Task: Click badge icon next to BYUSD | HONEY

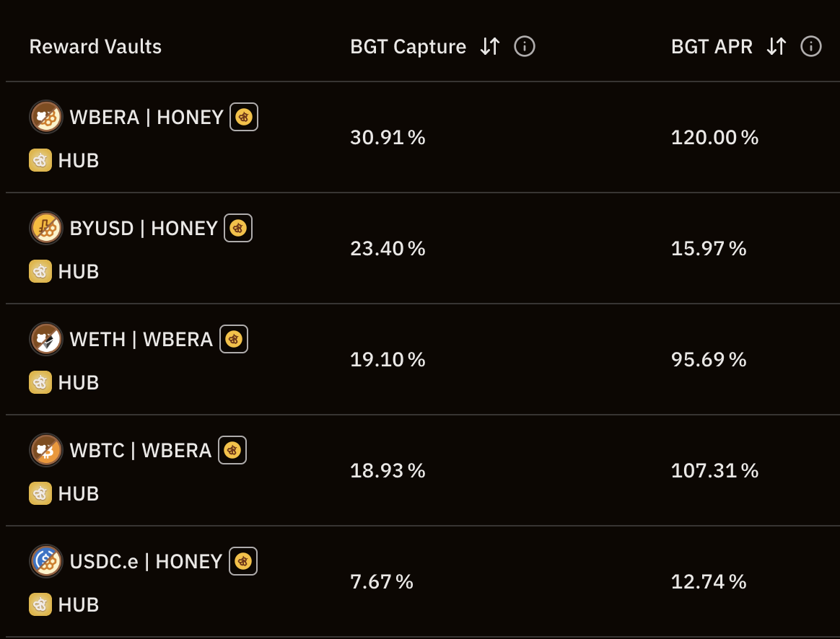Action: [238, 228]
